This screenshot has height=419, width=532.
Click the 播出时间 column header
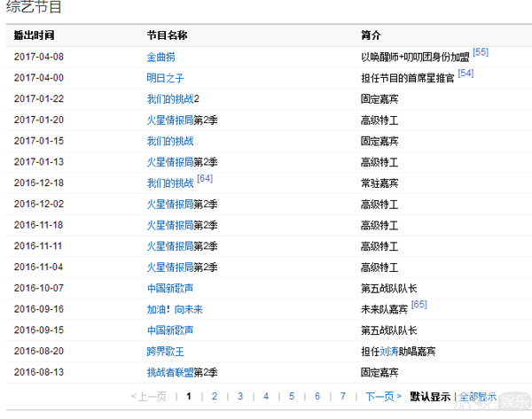34,35
